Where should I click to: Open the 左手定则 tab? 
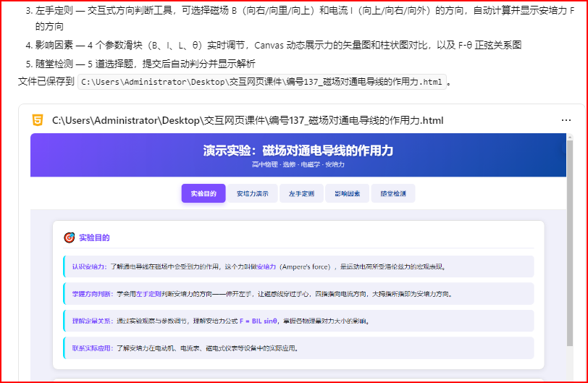click(x=301, y=193)
